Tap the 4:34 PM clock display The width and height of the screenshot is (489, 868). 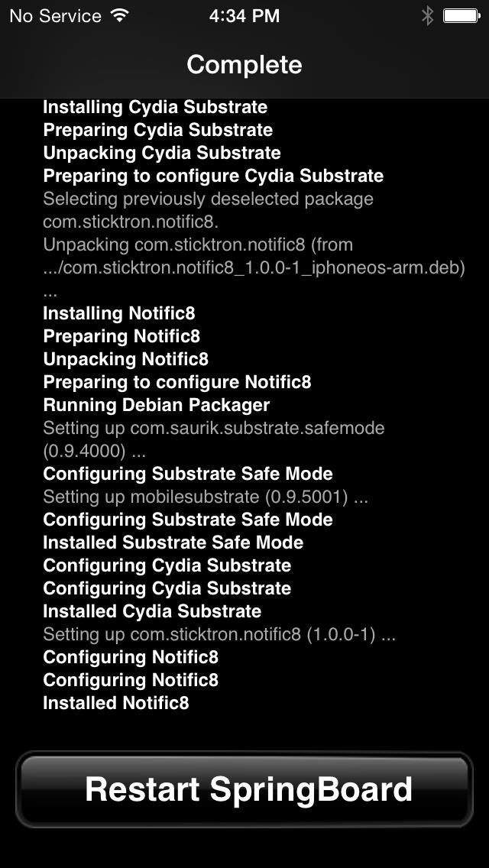click(x=244, y=15)
